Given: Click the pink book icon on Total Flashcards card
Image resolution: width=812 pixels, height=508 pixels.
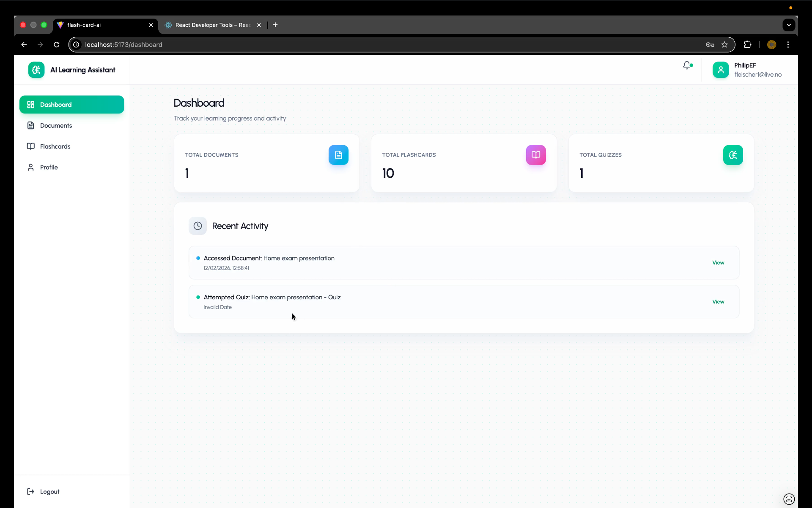Looking at the screenshot, I should click(x=535, y=155).
